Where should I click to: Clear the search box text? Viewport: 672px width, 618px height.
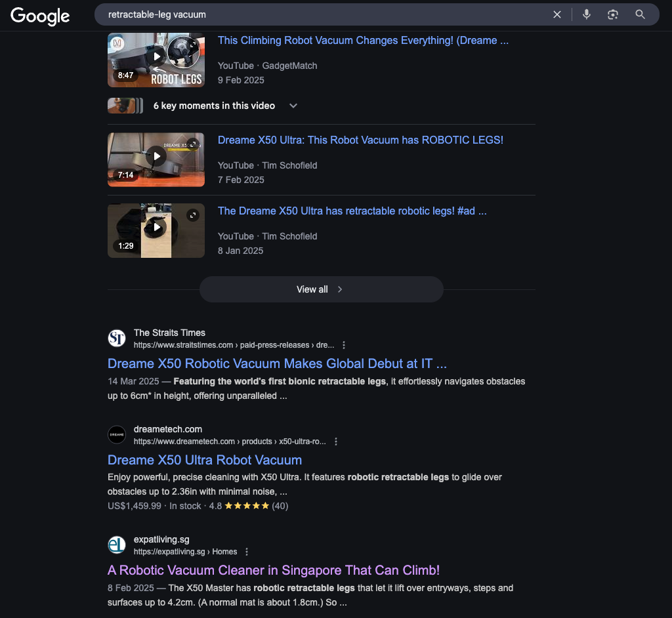point(556,14)
